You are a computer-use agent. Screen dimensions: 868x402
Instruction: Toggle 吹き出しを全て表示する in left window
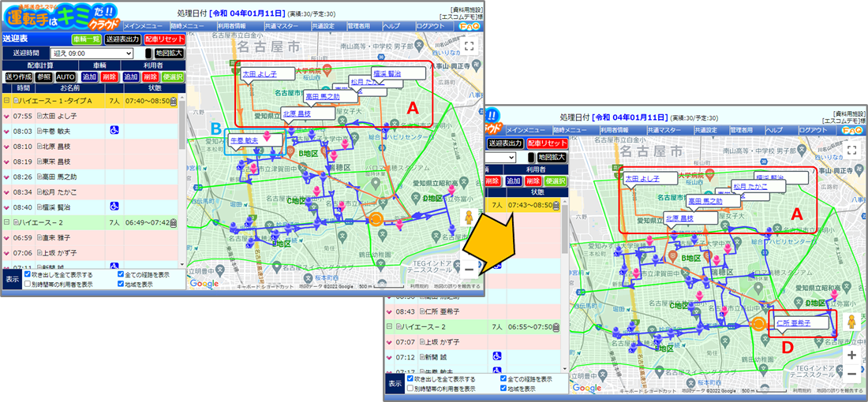(28, 274)
